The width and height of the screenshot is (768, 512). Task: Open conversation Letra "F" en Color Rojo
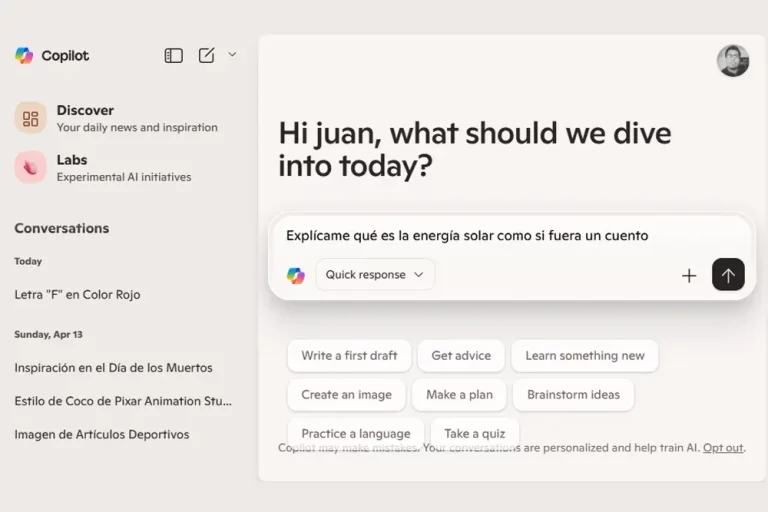tap(77, 295)
